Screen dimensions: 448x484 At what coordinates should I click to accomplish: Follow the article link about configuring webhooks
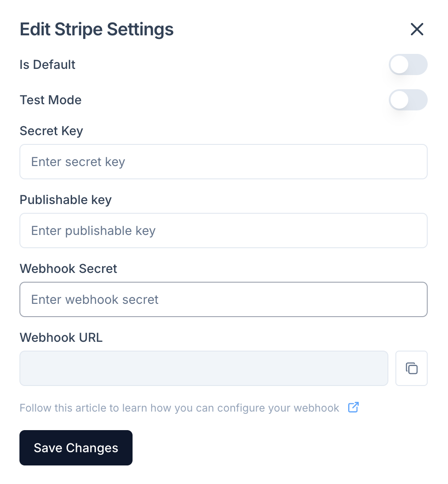pyautogui.click(x=179, y=408)
